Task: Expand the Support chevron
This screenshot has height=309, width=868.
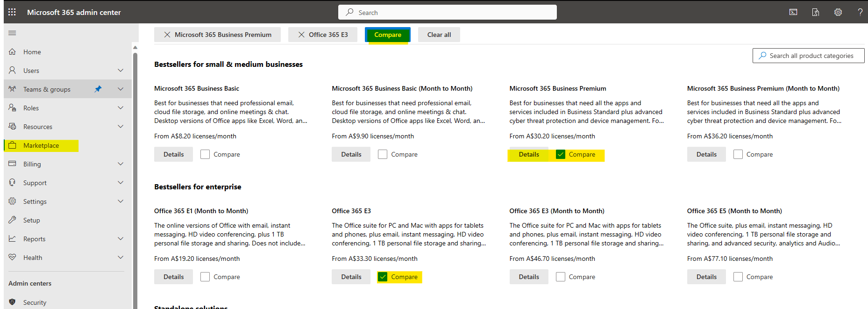Action: [121, 182]
